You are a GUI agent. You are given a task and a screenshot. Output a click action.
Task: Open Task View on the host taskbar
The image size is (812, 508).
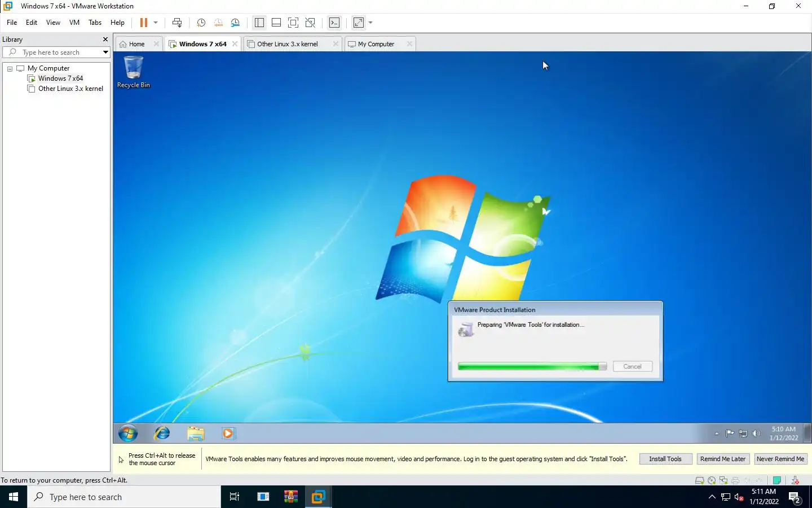tap(235, 497)
